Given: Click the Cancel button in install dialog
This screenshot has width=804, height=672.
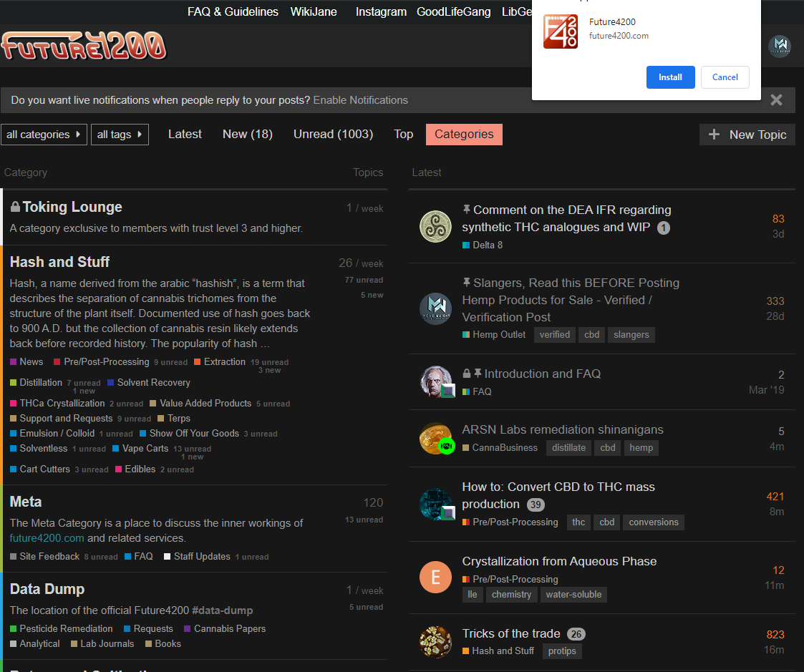Looking at the screenshot, I should (725, 77).
